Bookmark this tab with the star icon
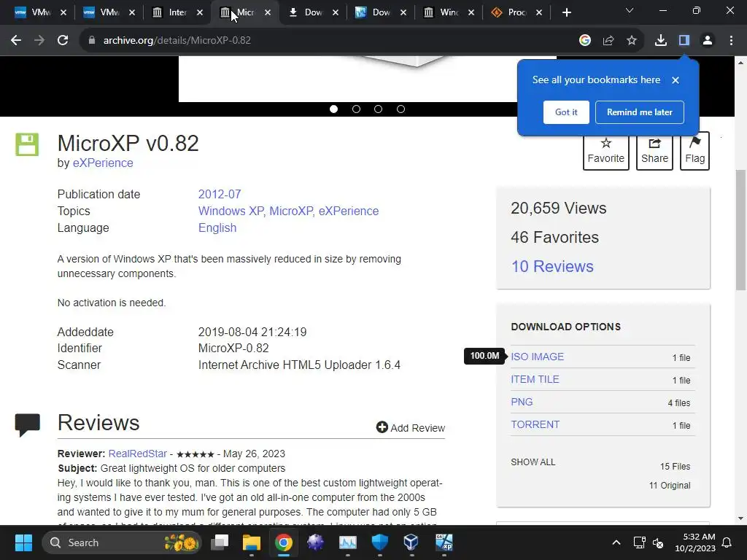This screenshot has height=560, width=747. pyautogui.click(x=632, y=41)
